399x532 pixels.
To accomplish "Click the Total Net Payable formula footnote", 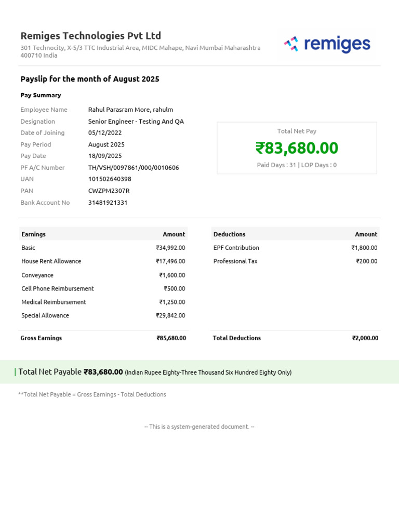I will tap(92, 394).
